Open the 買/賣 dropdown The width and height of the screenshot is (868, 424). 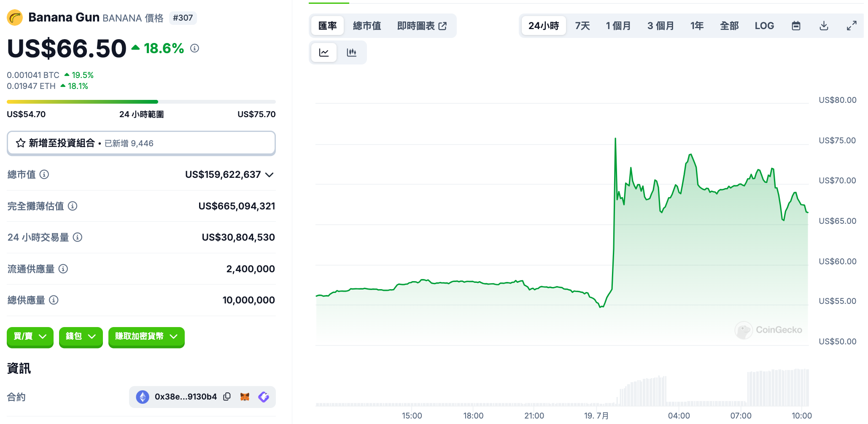30,337
